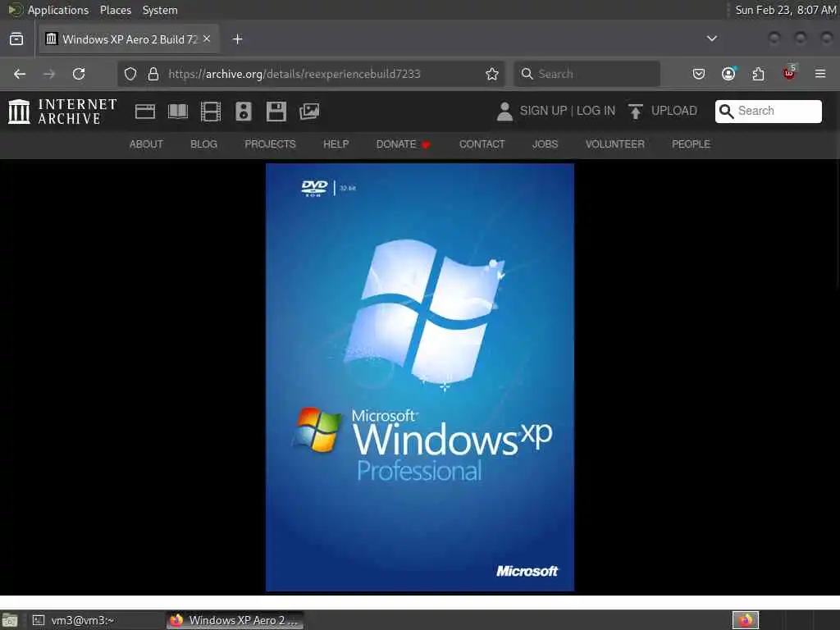Click the Firefox toolbar Search field

tap(587, 74)
